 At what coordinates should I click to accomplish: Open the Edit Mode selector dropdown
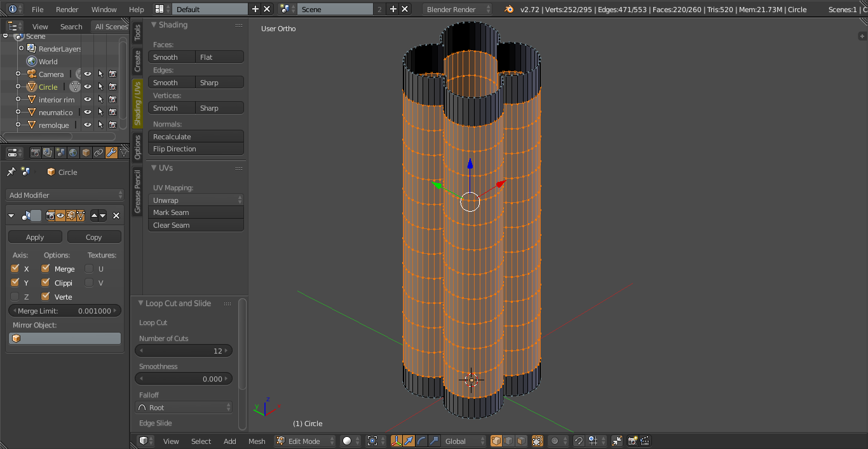coord(305,441)
